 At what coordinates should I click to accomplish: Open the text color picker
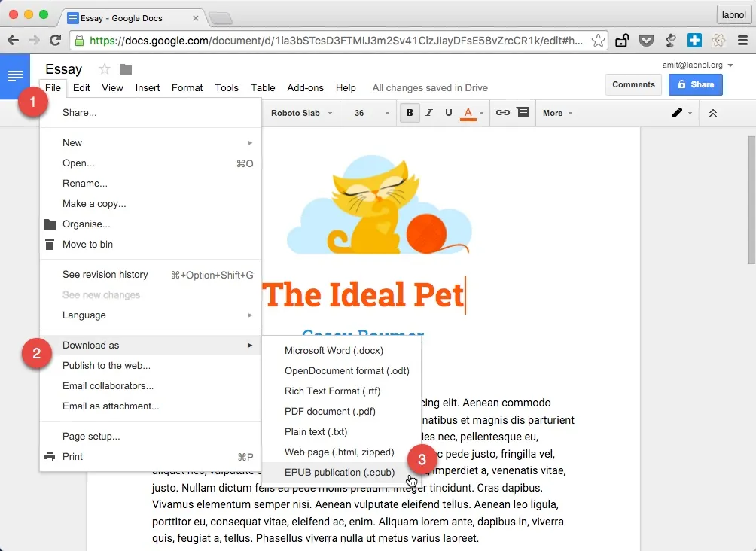[x=468, y=113]
